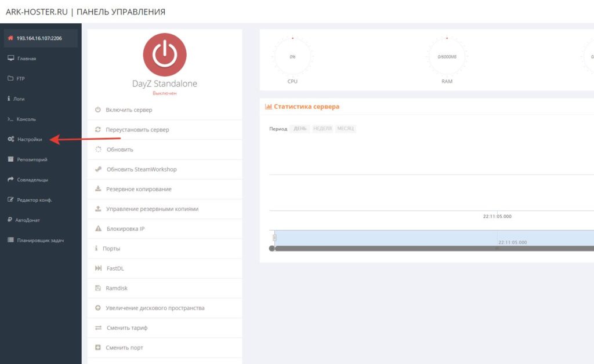The height and width of the screenshot is (364, 594).
Task: Click the Steam icon beside Обновить SteamWorkshop
Action: coord(98,169)
